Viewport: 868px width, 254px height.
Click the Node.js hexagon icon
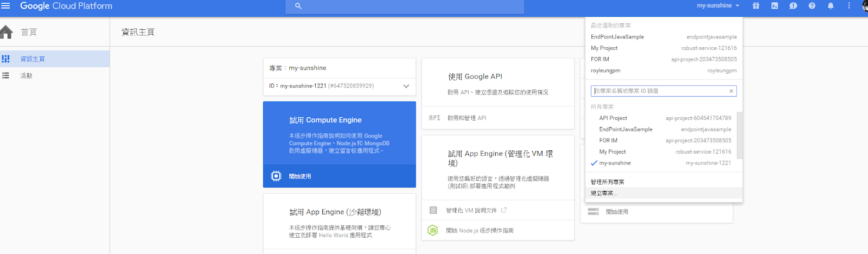pyautogui.click(x=432, y=230)
